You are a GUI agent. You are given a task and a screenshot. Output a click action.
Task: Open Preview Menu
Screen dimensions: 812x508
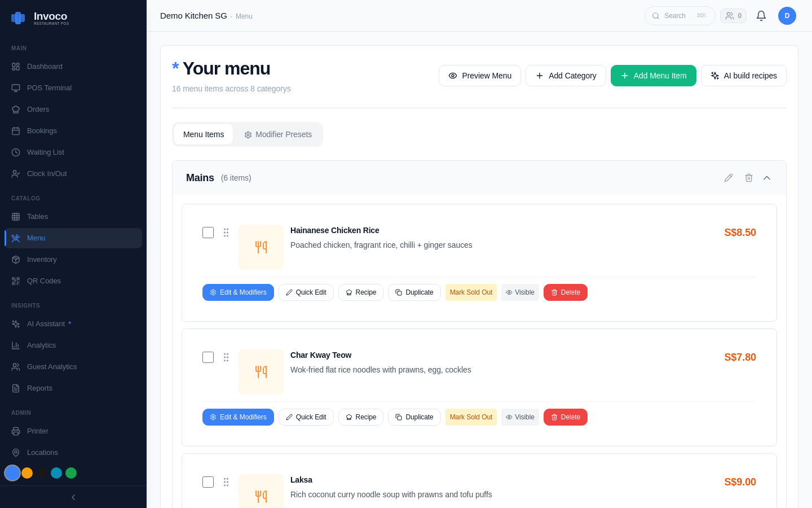click(x=480, y=75)
